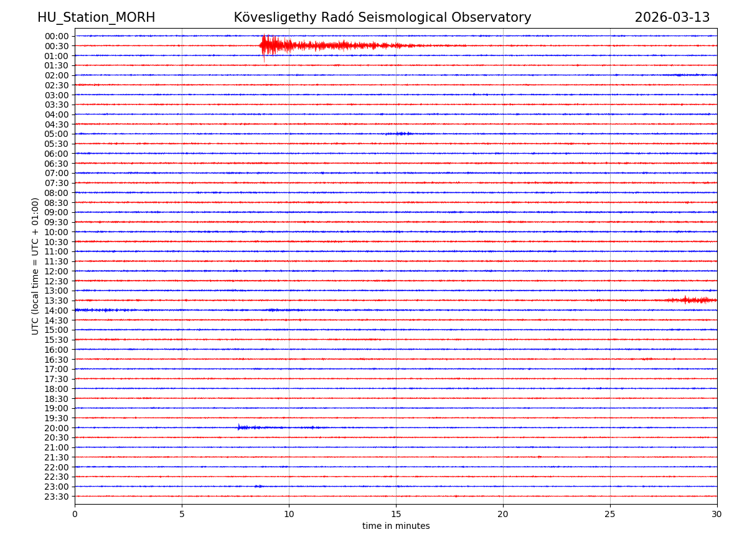Click the 12:00 row time label
This screenshot has width=747, height=560.
tap(57, 271)
